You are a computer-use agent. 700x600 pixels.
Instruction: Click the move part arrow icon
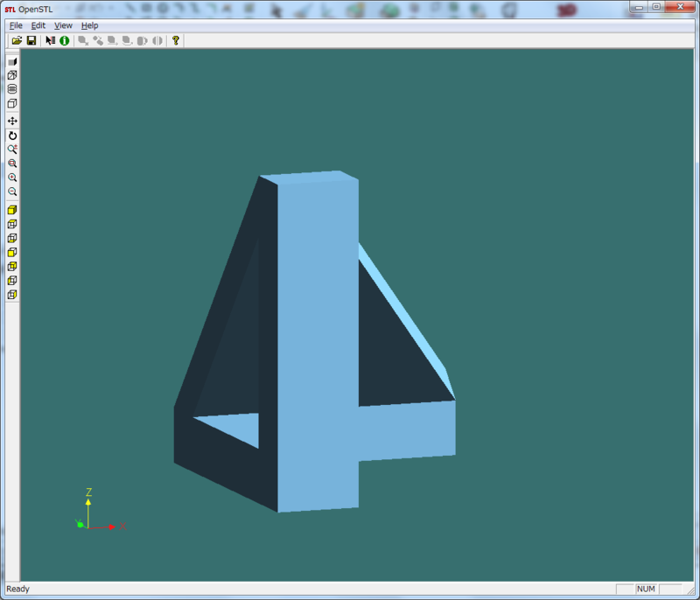pyautogui.click(x=113, y=40)
